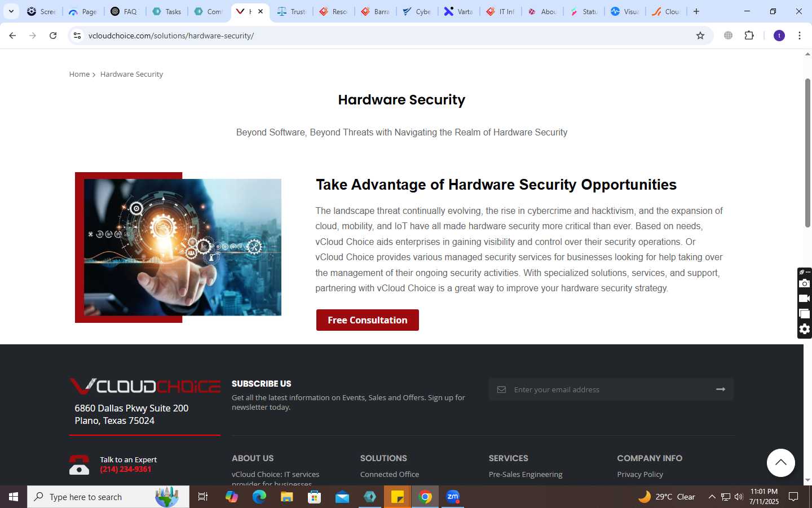Open a new tab with plus icon
Image resolution: width=812 pixels, height=508 pixels.
[696, 11]
